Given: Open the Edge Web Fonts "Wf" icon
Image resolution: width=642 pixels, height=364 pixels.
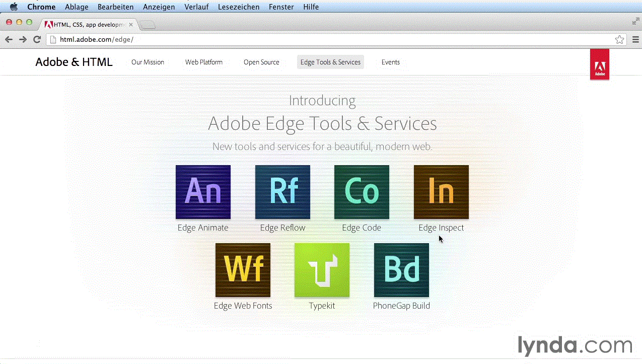Looking at the screenshot, I should 243,270.
